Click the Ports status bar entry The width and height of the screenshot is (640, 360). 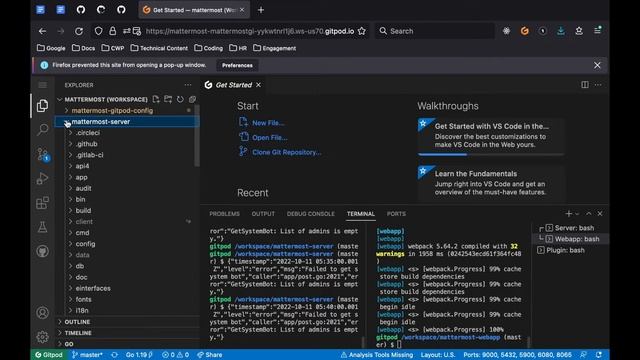coord(517,355)
